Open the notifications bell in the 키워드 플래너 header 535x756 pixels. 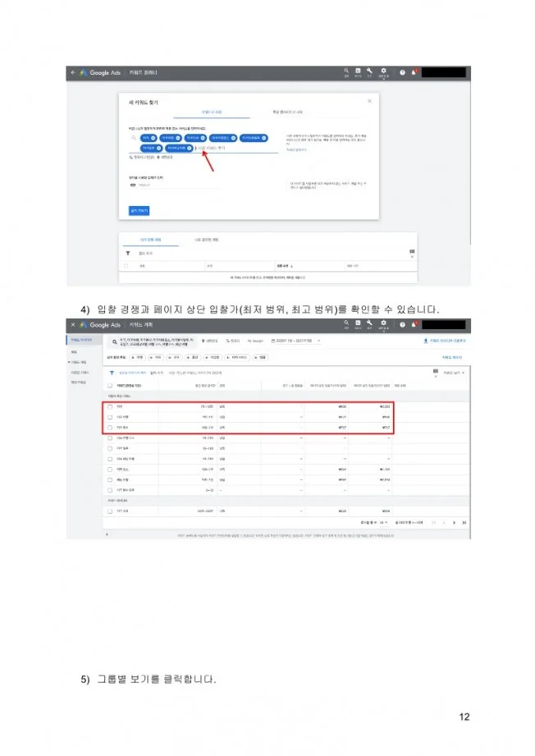(x=414, y=72)
